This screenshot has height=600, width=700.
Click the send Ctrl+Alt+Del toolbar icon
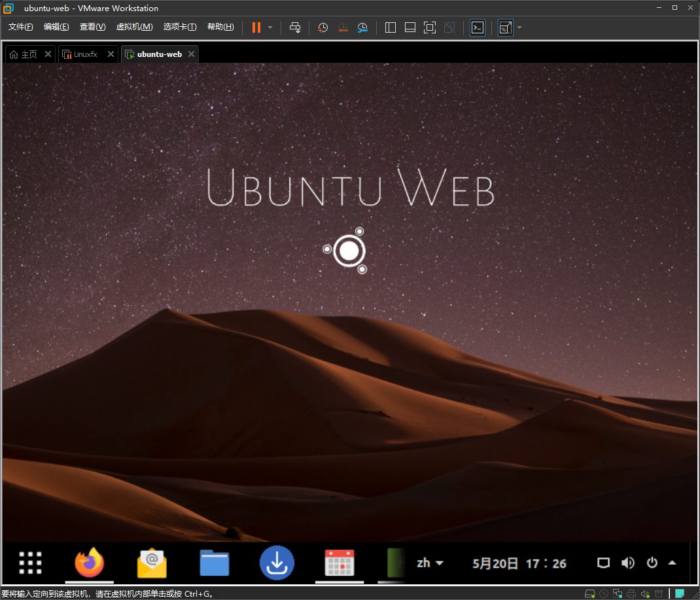tap(295, 27)
